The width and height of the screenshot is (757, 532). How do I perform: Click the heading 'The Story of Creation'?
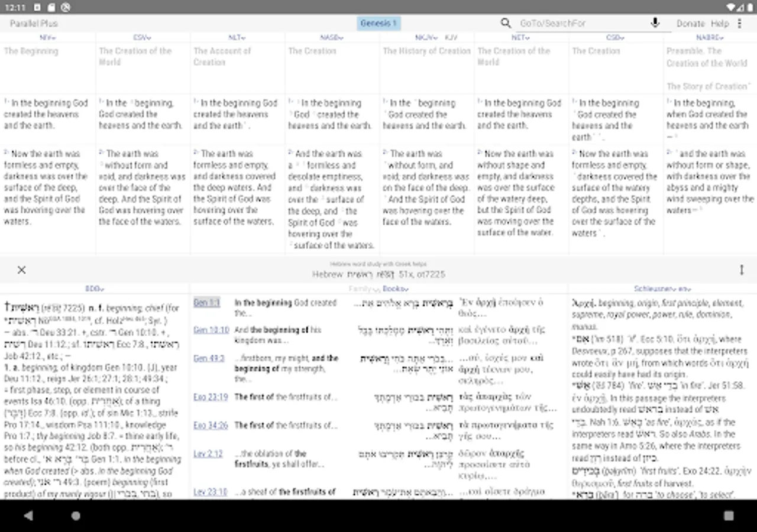click(709, 86)
